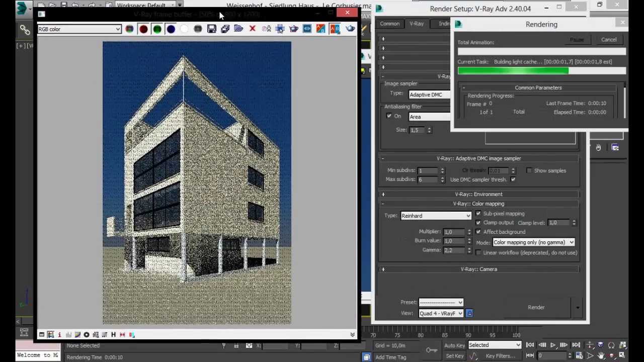Lock the render view with lock icon

point(469,313)
